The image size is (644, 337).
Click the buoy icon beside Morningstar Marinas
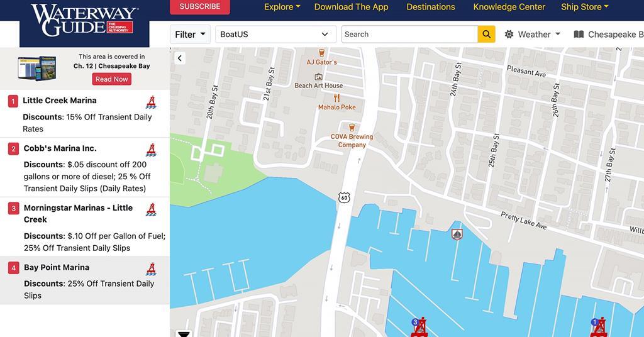(x=151, y=209)
